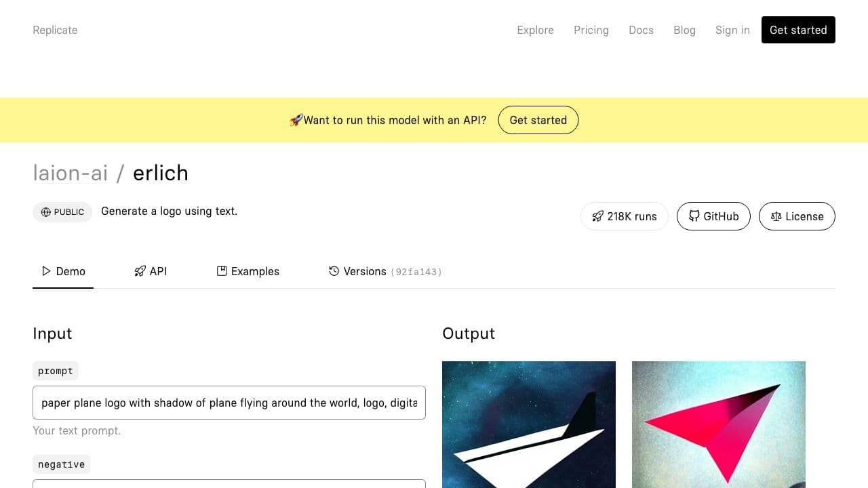This screenshot has width=868, height=488.
Task: Click the License scales icon
Action: click(776, 216)
